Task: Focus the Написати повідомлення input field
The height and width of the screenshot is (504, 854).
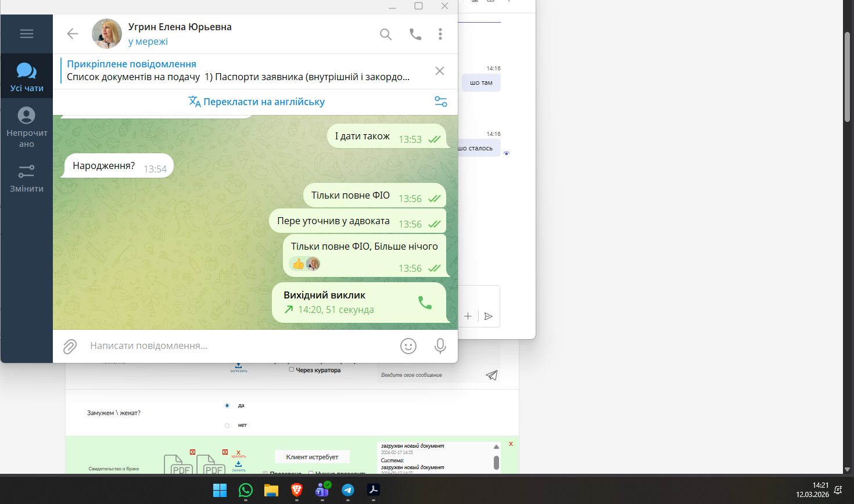Action: (238, 346)
